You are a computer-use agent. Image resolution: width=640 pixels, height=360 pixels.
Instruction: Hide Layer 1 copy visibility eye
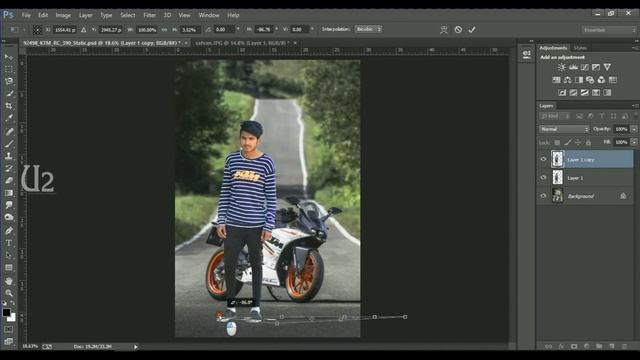543,160
